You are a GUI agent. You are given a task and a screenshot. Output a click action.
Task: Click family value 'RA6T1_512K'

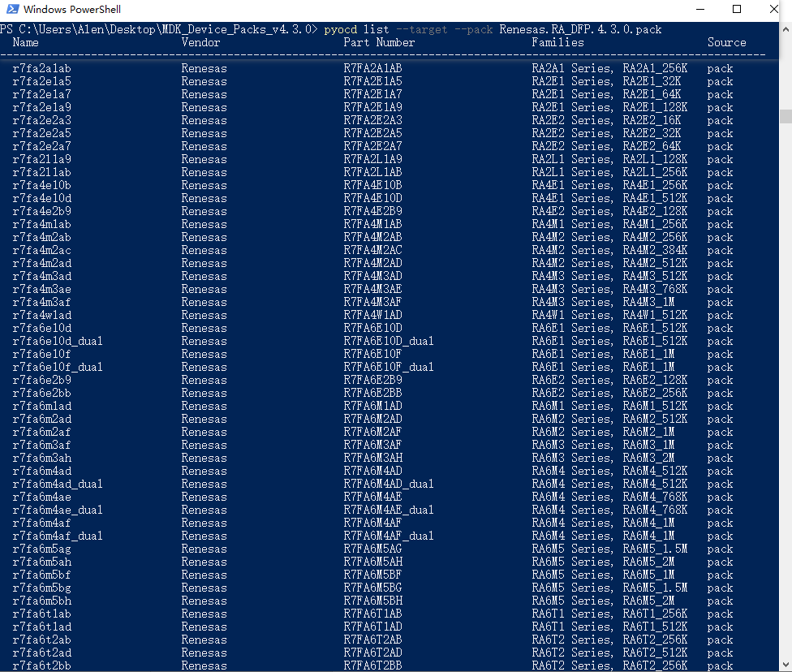655,627
